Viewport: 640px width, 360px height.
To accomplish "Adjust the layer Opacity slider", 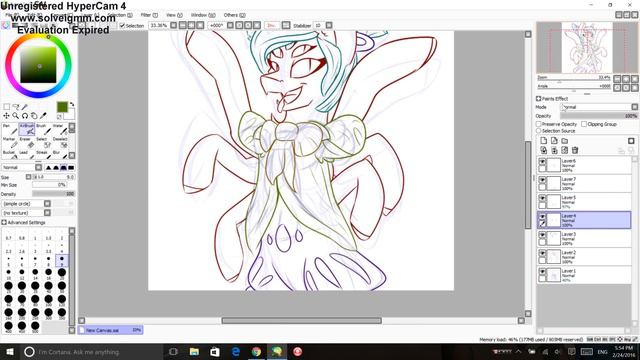I will point(599,116).
